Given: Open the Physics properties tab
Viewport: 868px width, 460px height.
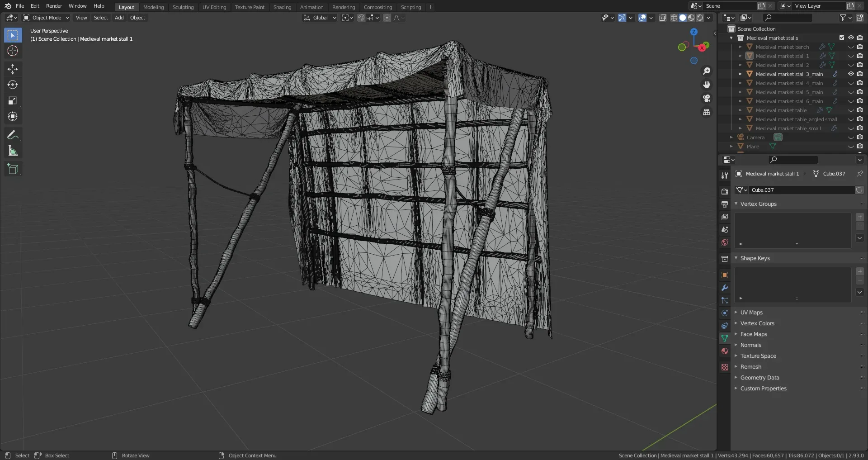Looking at the screenshot, I should [725, 313].
